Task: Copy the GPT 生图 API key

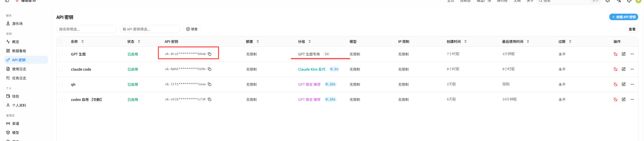Action: [x=209, y=54]
